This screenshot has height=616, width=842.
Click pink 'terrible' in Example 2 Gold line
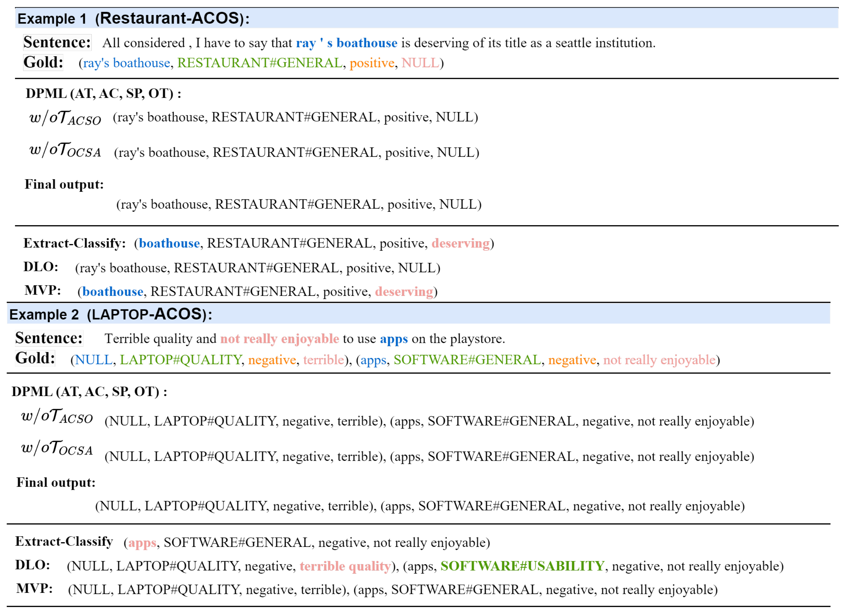[323, 360]
